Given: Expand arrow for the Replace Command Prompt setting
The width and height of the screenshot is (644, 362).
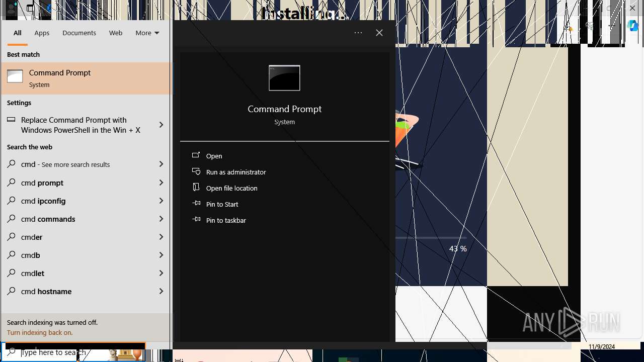Looking at the screenshot, I should point(161,125).
